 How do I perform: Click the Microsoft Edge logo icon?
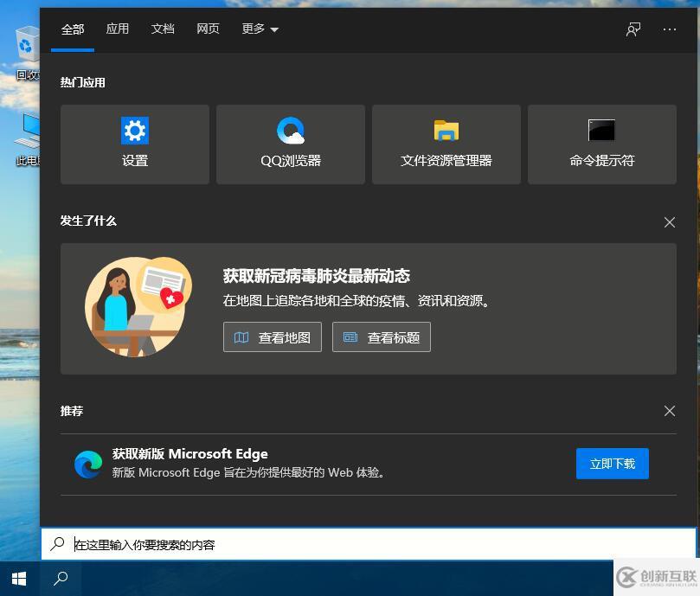[88, 464]
